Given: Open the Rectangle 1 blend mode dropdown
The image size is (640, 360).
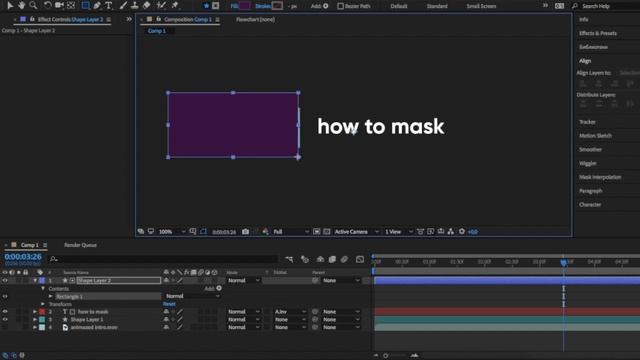Looking at the screenshot, I should tap(192, 296).
